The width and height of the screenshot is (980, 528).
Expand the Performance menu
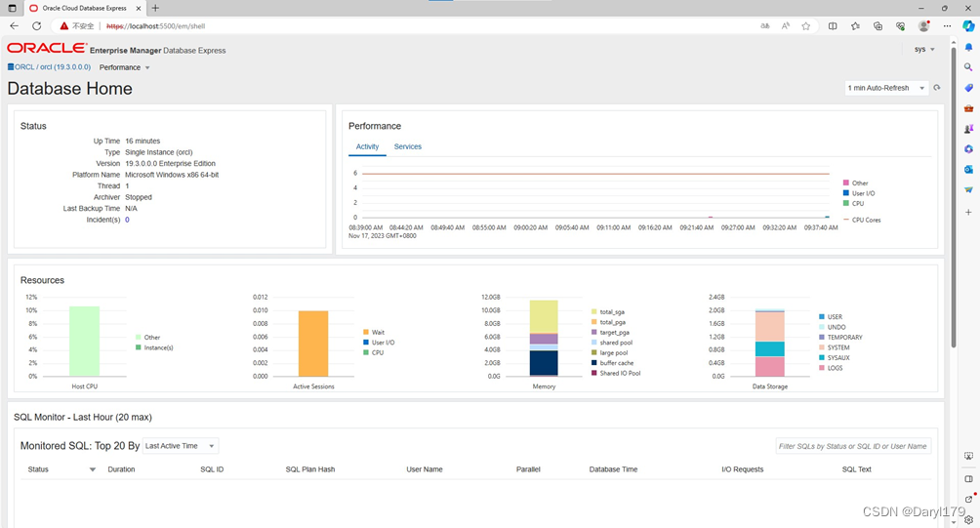coord(124,67)
